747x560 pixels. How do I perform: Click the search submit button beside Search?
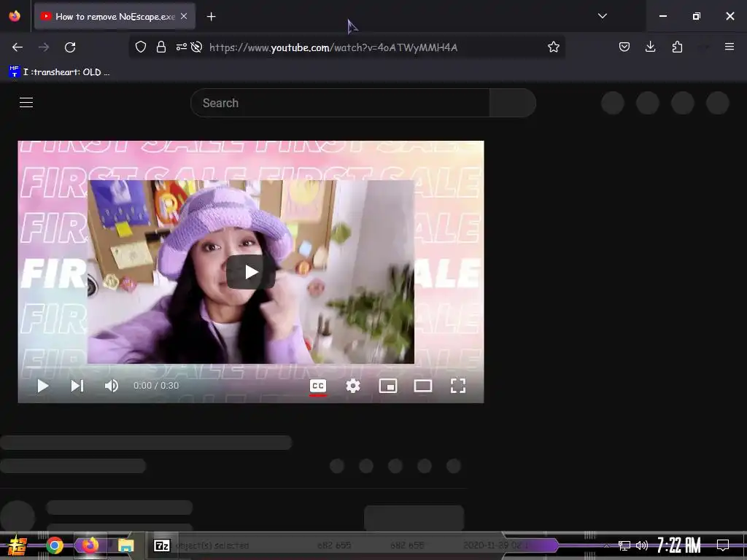(x=513, y=103)
